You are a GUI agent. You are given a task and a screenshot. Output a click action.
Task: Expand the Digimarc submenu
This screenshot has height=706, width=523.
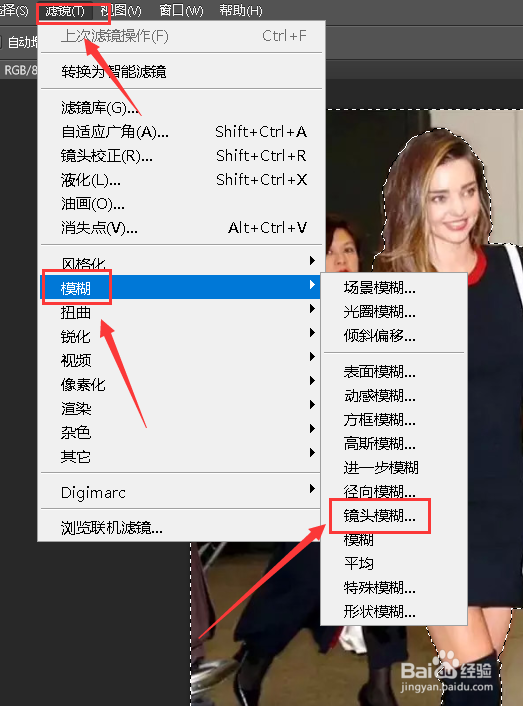181,492
